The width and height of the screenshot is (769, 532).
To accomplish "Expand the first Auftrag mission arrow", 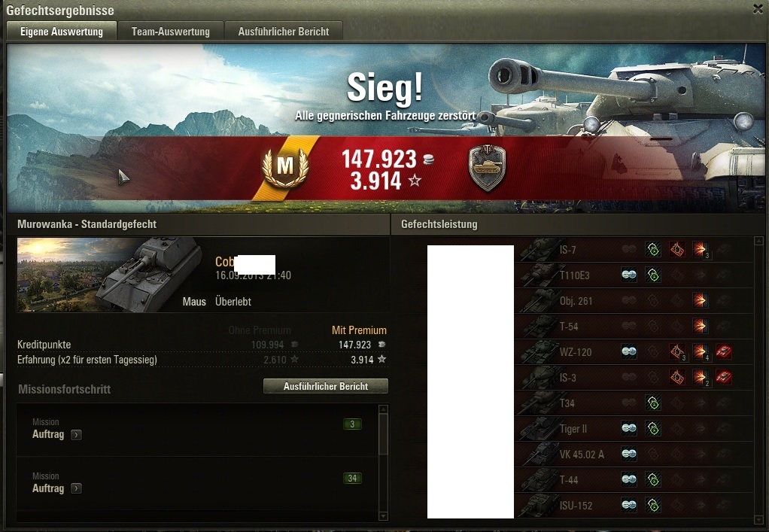I will coord(76,434).
